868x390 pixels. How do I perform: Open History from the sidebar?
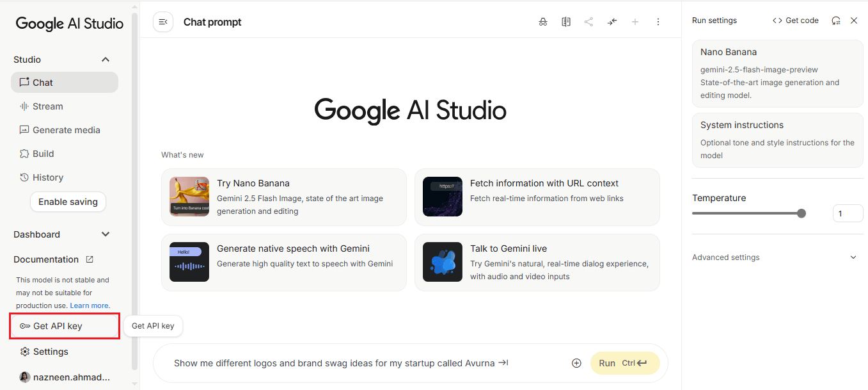click(x=47, y=177)
